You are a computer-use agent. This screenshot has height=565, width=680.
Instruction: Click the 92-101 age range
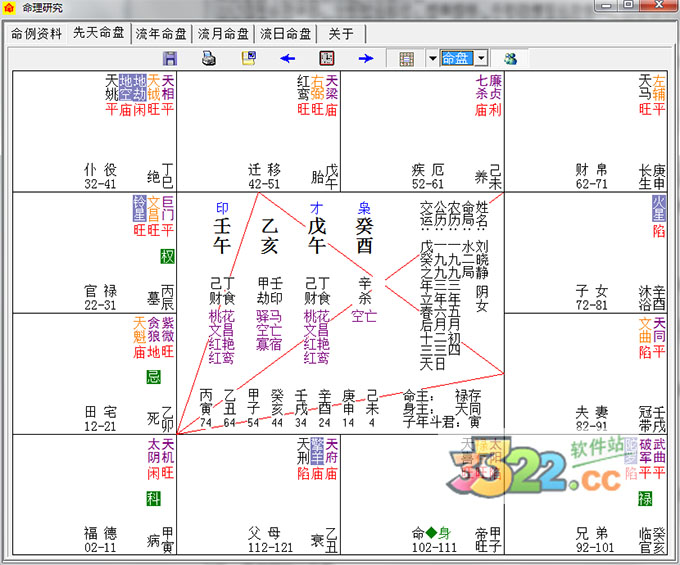595,547
